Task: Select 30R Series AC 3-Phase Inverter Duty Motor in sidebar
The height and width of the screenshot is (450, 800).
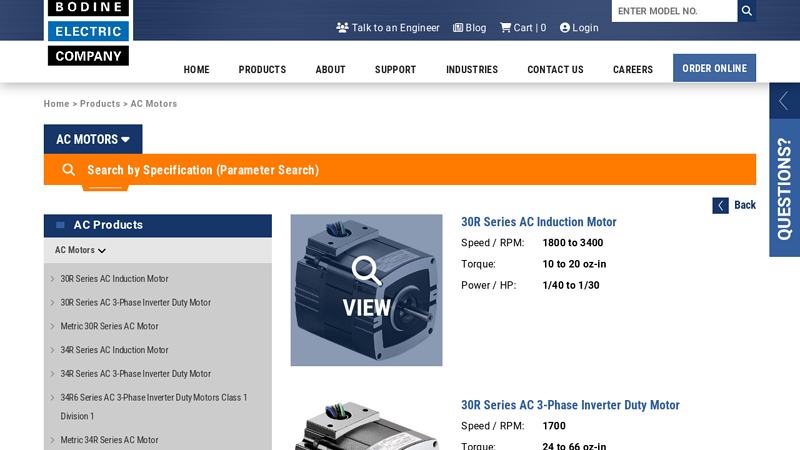Action: 135,303
